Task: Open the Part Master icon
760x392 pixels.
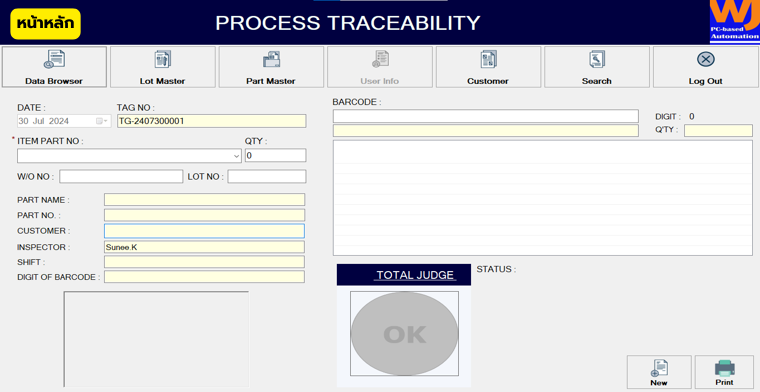Action: coord(271,59)
